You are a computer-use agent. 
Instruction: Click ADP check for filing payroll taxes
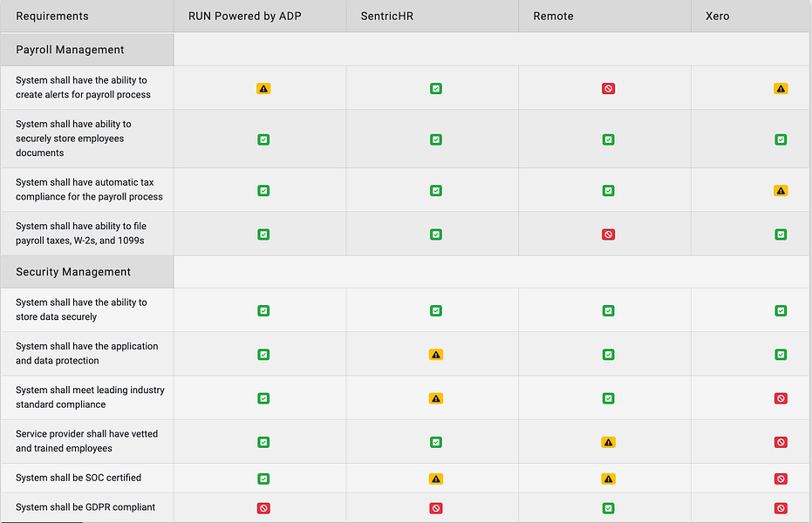click(x=263, y=234)
